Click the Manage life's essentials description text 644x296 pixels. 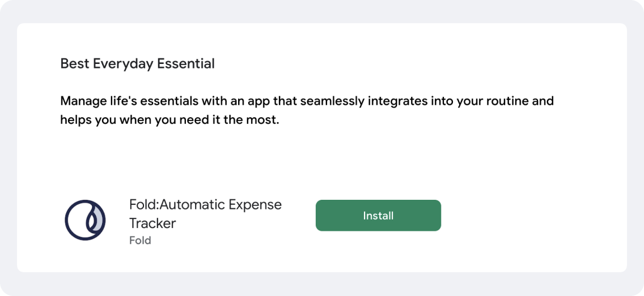tap(307, 111)
